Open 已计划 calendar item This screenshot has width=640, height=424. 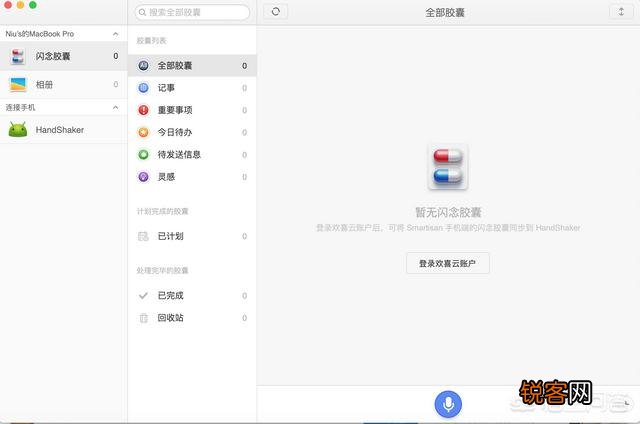tap(192, 236)
